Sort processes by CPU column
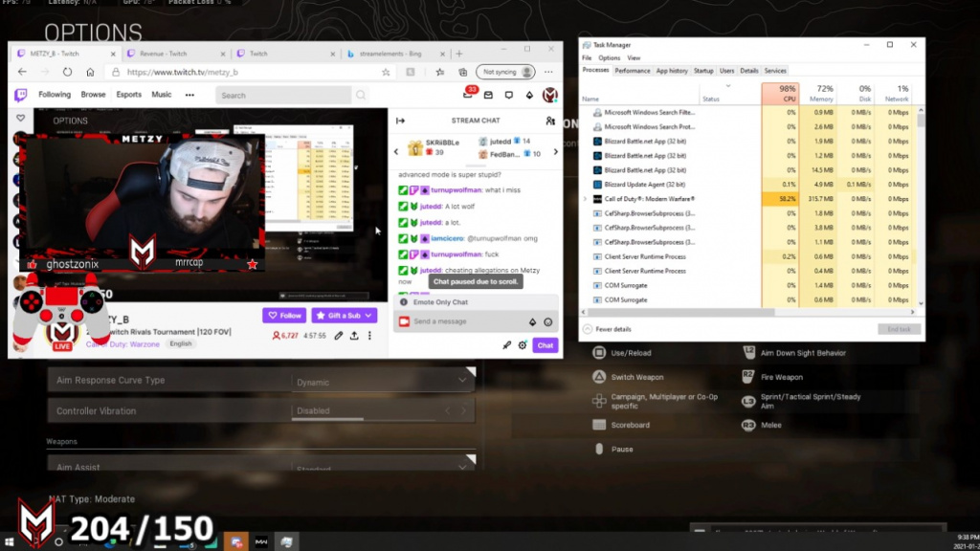This screenshot has width=980, height=551. point(780,94)
